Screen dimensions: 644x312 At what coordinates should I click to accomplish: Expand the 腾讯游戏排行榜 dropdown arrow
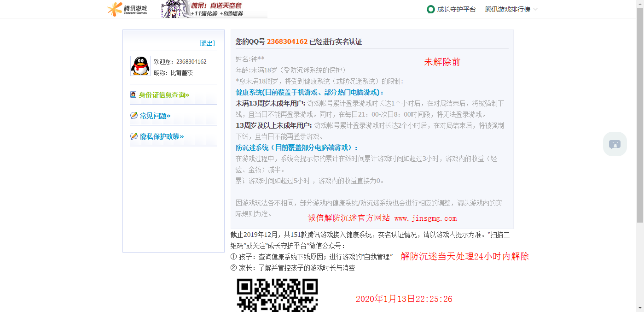coord(537,9)
